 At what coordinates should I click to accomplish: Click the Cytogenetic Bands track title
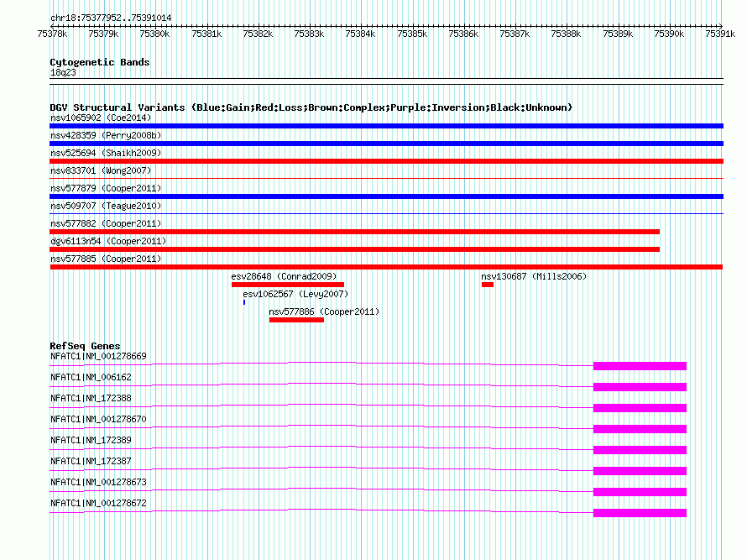(x=100, y=62)
